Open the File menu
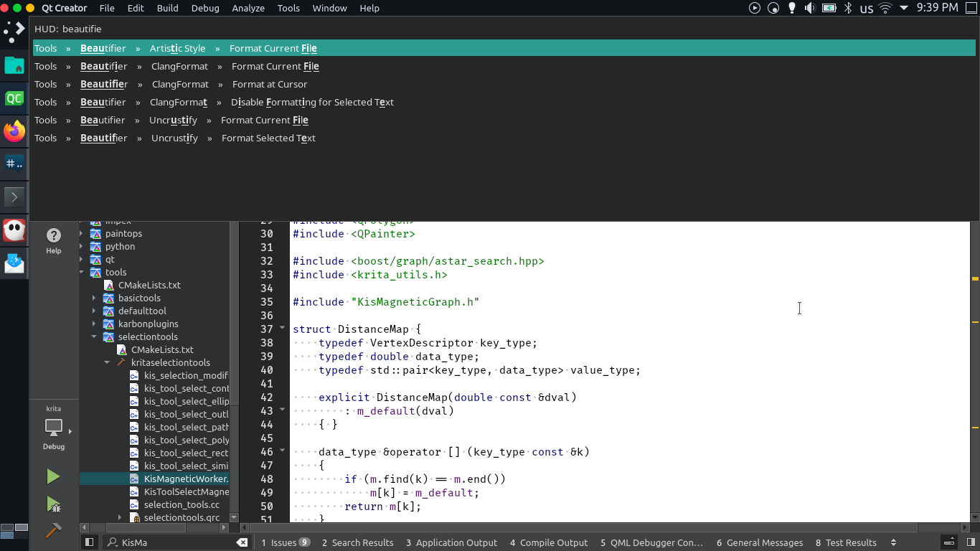Viewport: 980px width, 551px height. [107, 8]
